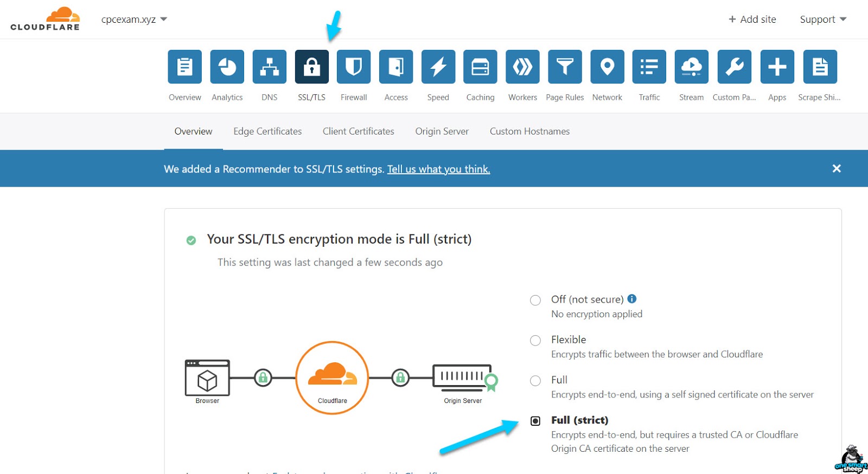Click the Add site button
Viewport: 868px width, 474px height.
click(x=752, y=20)
